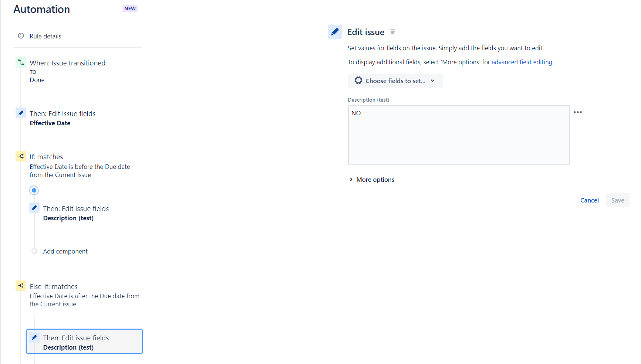The image size is (641, 364).
Task: Select the Add component radio circle
Action: [x=34, y=251]
